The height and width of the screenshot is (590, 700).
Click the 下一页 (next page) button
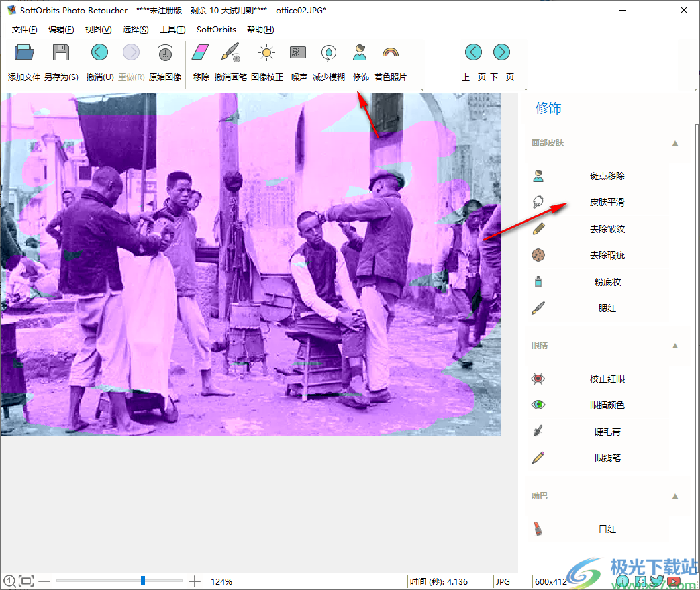501,60
